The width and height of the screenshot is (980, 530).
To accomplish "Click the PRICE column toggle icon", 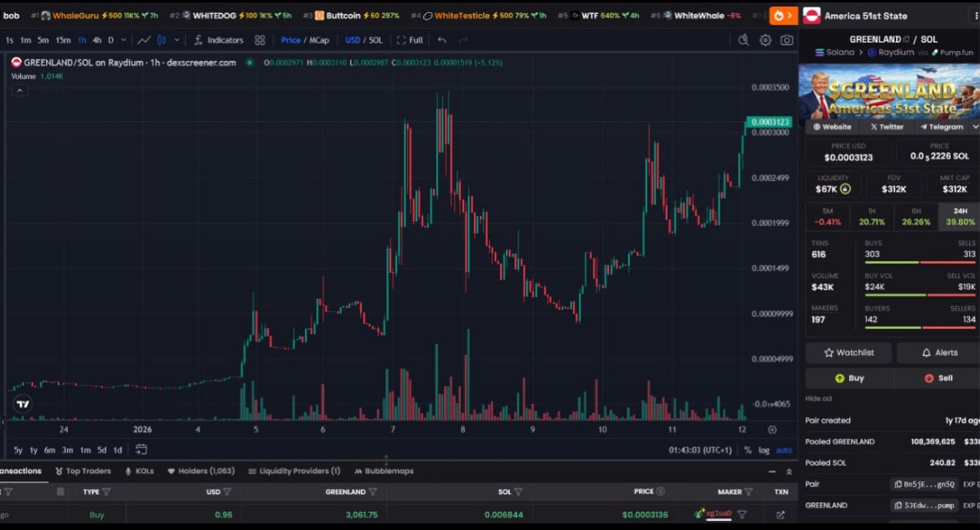I will (661, 491).
